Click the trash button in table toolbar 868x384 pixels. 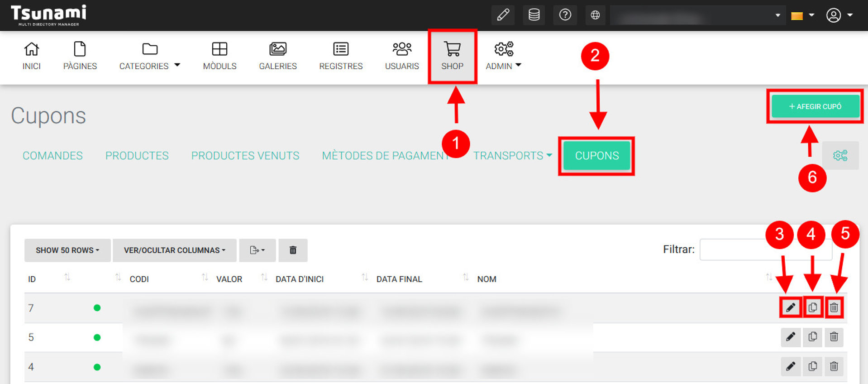[293, 250]
